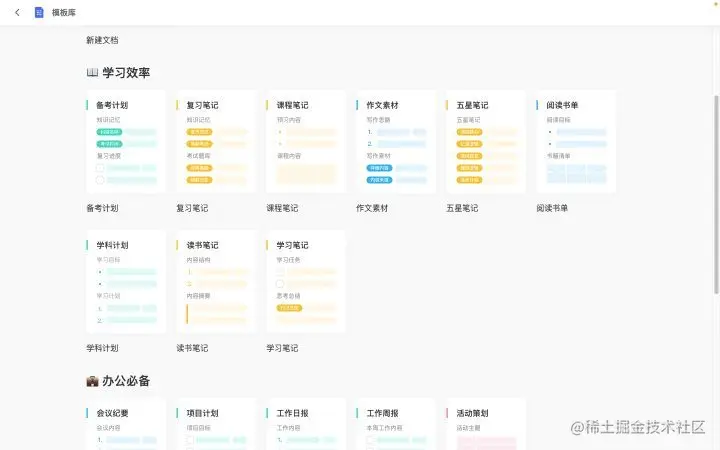The width and height of the screenshot is (720, 450).
Task: Open the 读书笔记 template thumbnail
Action: [x=216, y=281]
